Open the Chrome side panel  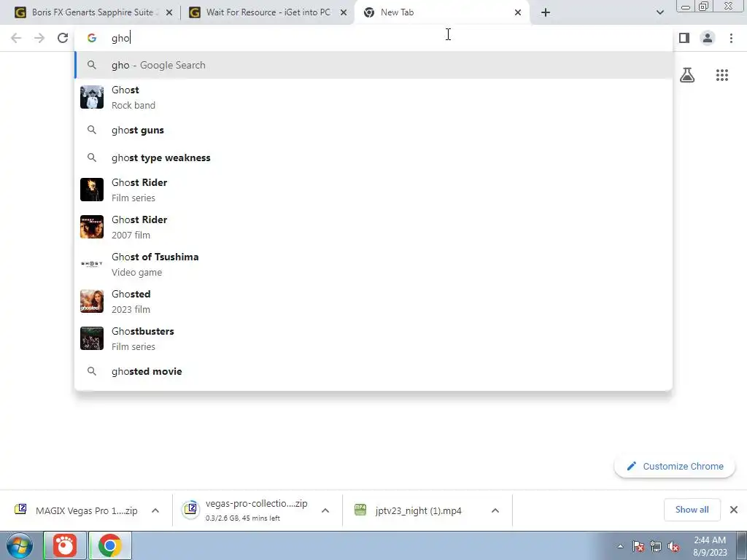(684, 38)
